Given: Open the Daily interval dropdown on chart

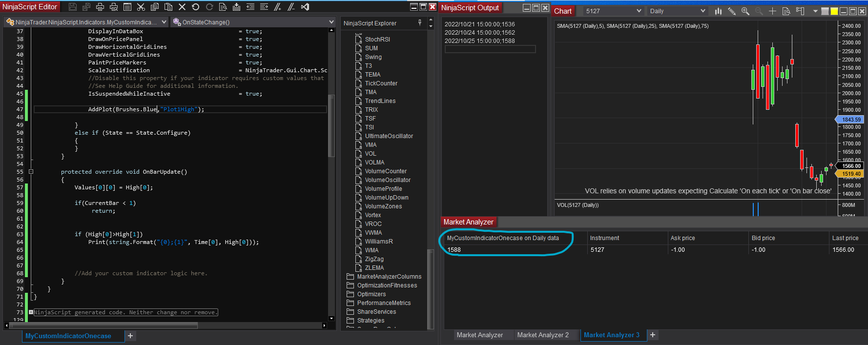Looking at the screenshot, I should coord(677,11).
